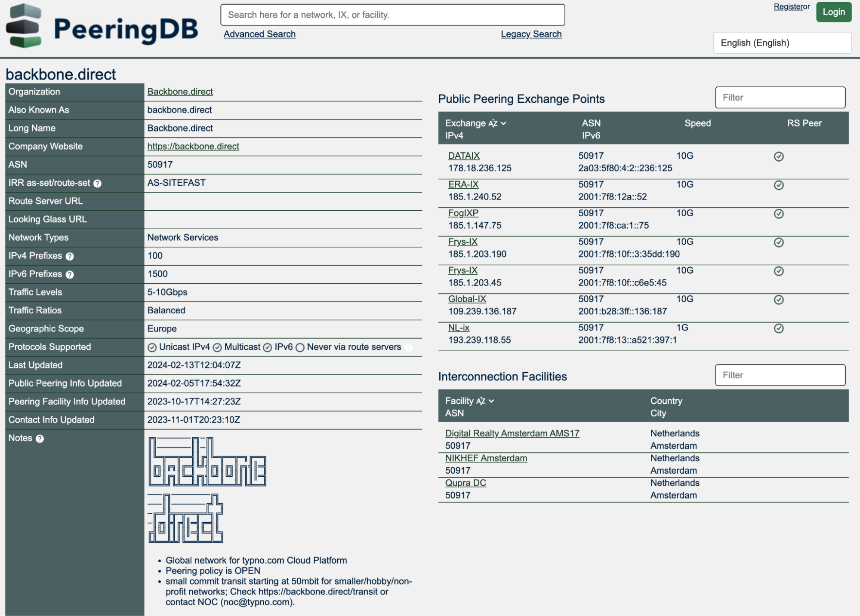Click RS Peer check icon for NL-ix
Viewport: 860px width, 616px height.
(x=779, y=328)
